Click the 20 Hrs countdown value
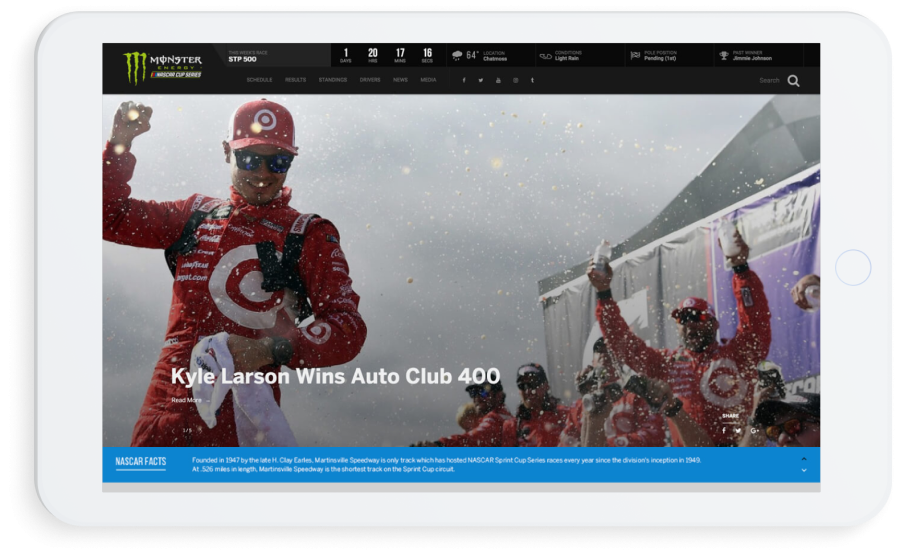 pos(373,55)
